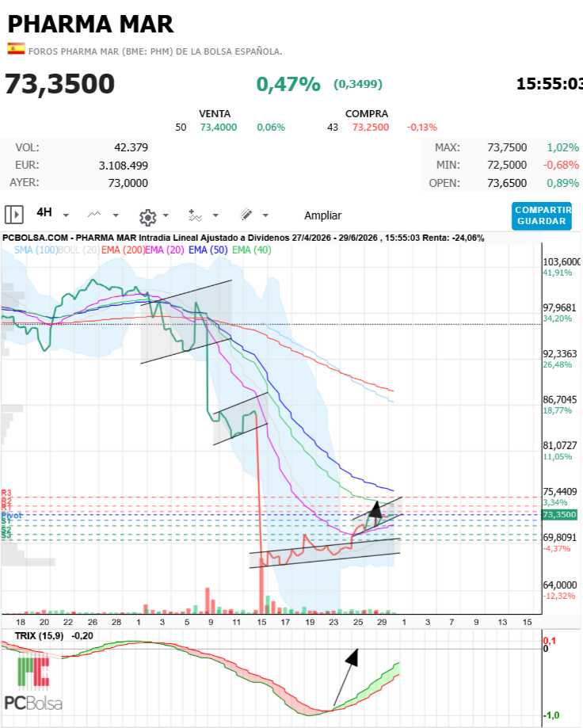Click the PHARMA MAR title
This screenshot has width=583, height=728.
91,24
